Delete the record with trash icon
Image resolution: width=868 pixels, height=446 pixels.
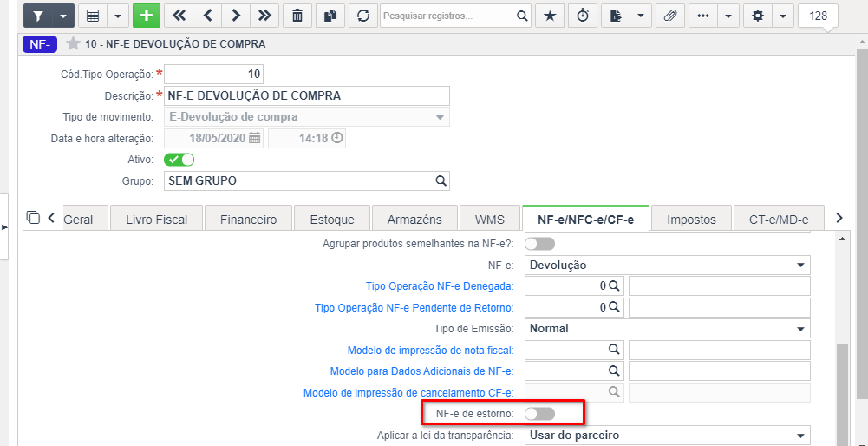coord(297,16)
